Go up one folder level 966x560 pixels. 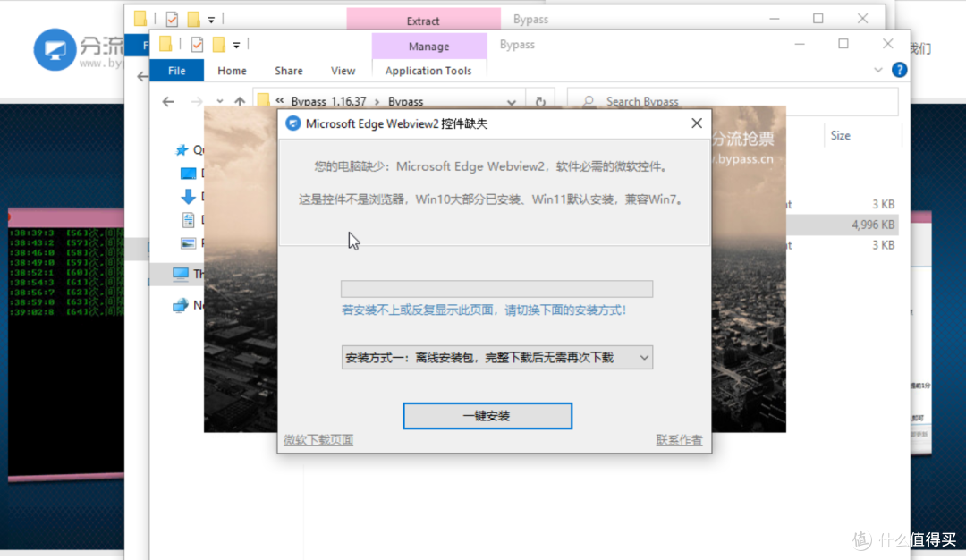240,102
